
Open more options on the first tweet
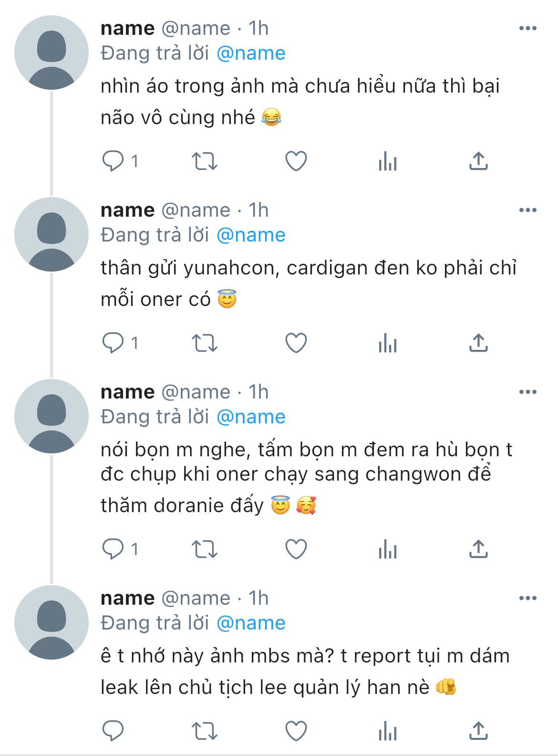527,29
